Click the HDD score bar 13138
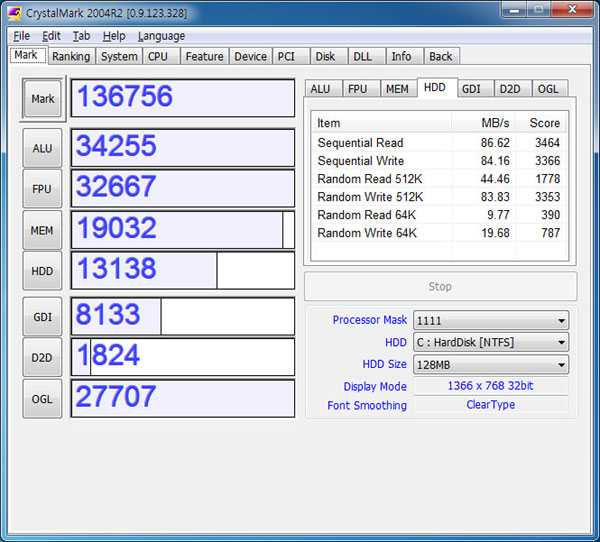The height and width of the screenshot is (542, 600). (x=183, y=270)
